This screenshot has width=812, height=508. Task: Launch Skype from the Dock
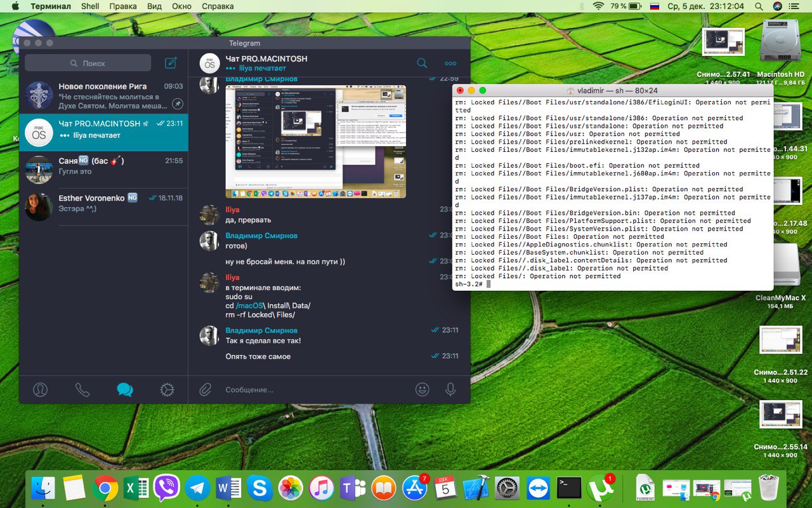(x=260, y=488)
